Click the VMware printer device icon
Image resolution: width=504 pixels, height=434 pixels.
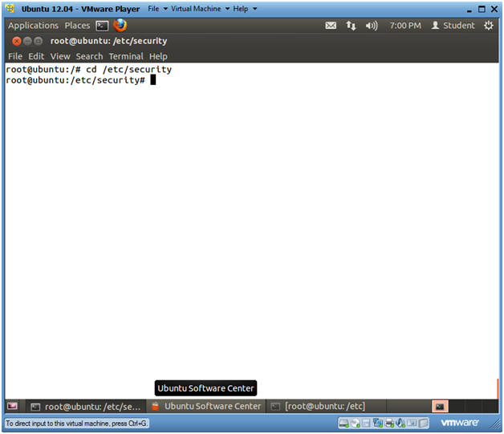(x=389, y=424)
